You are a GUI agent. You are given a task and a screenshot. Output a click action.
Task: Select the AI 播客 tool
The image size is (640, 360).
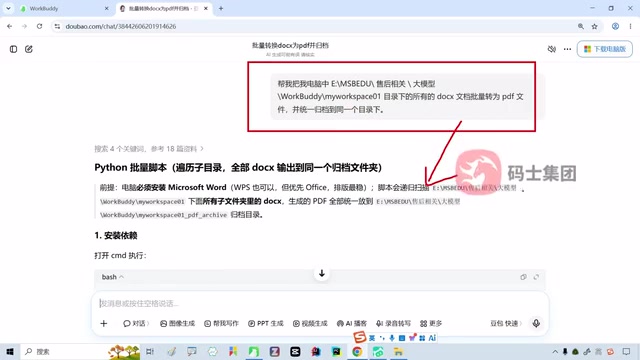(x=351, y=323)
